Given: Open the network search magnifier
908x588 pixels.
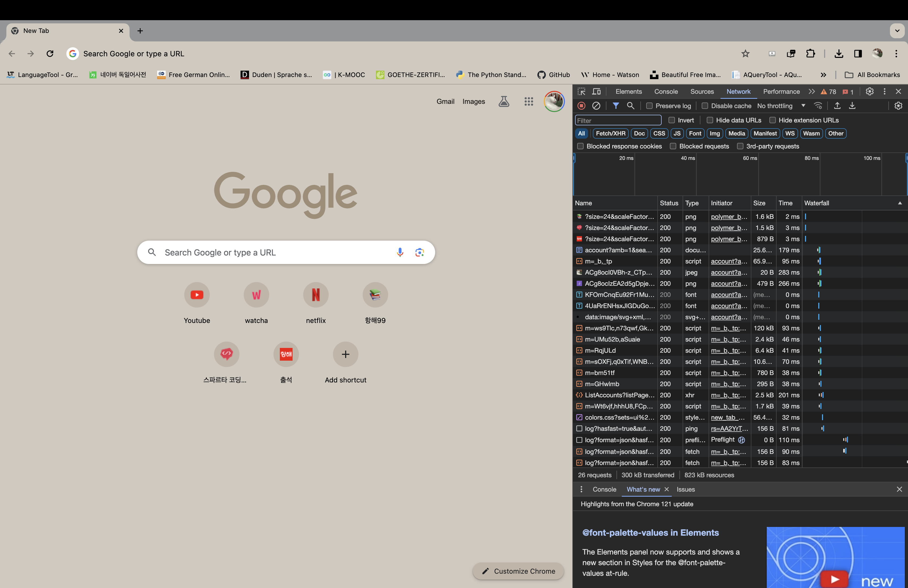Looking at the screenshot, I should pyautogui.click(x=630, y=106).
